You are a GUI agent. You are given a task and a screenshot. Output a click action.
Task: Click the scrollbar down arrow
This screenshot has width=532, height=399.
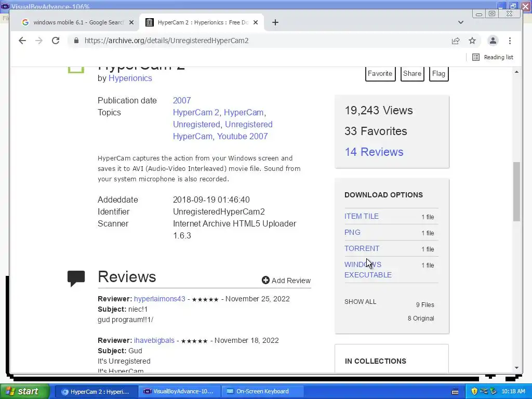516,368
